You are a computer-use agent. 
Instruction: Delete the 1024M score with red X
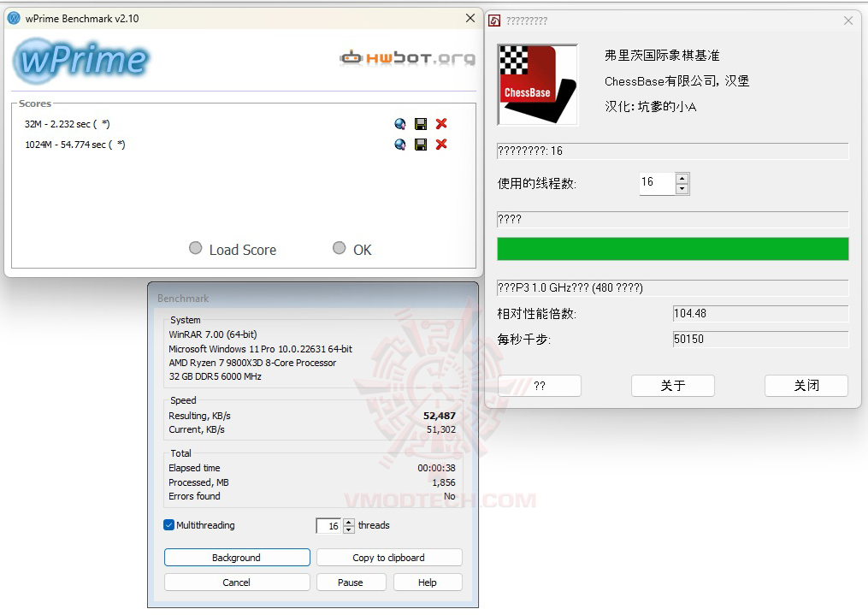[x=441, y=145]
